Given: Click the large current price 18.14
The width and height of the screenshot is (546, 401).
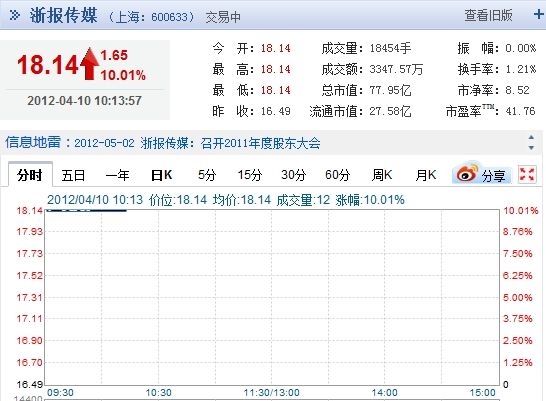Looking at the screenshot, I should tap(48, 65).
